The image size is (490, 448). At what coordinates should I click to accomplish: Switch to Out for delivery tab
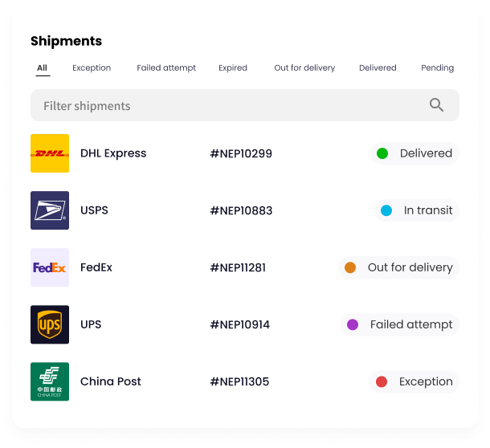pos(304,67)
